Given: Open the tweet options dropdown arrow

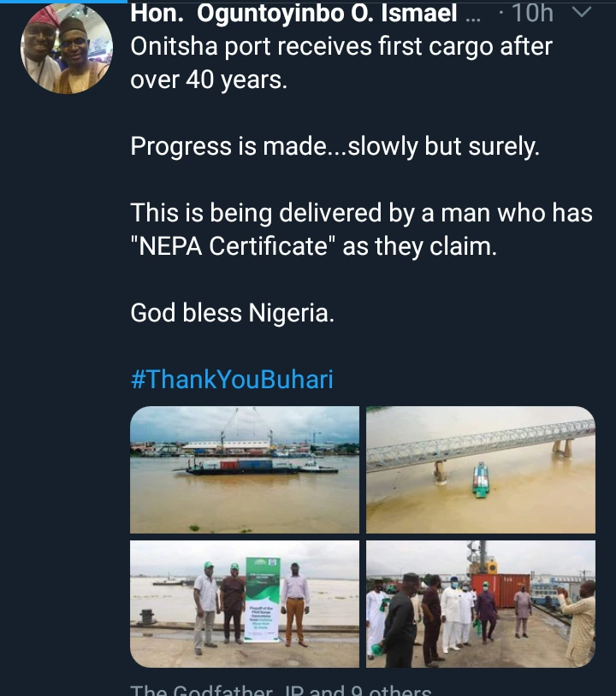Looking at the screenshot, I should [x=580, y=13].
